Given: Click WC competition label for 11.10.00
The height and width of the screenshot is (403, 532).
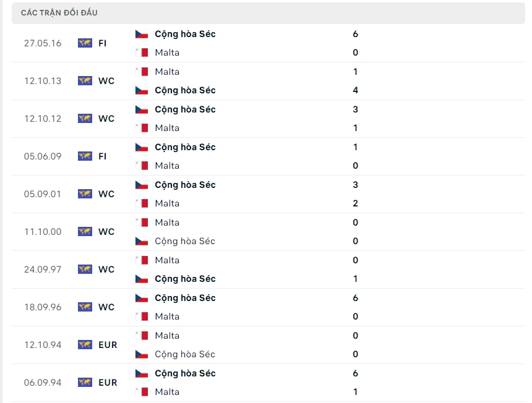Looking at the screenshot, I should point(106,232).
